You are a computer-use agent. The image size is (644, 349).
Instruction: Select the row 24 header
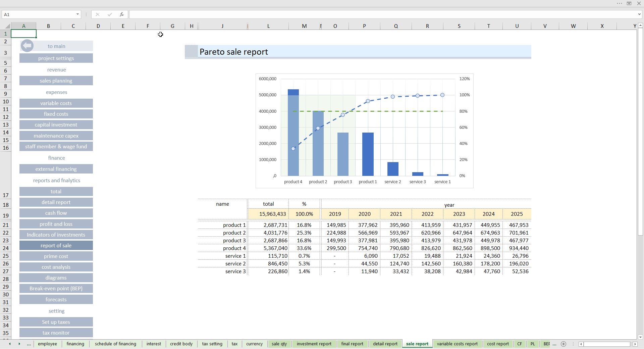coord(6,248)
